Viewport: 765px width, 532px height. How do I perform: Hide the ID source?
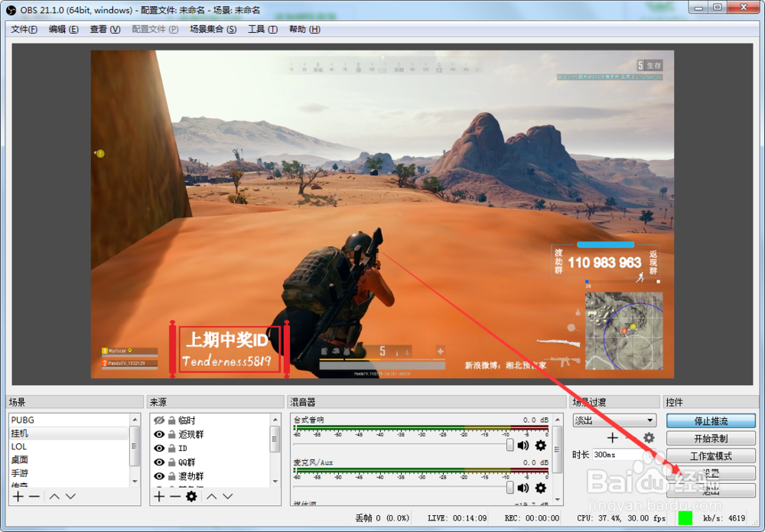(159, 448)
